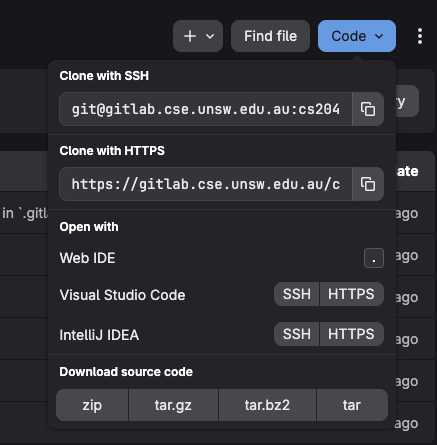Open IntelliJ IDEA via SSH
The height and width of the screenshot is (445, 437).
tap(296, 334)
